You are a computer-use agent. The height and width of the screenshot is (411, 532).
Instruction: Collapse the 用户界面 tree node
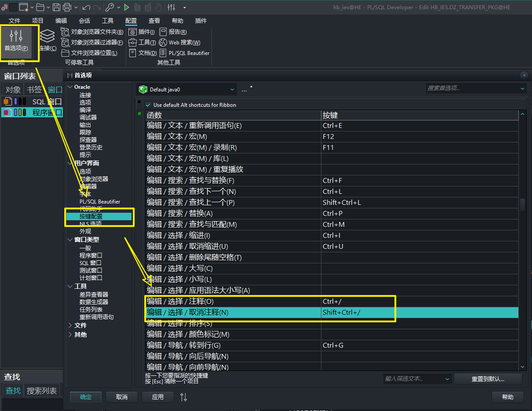[x=70, y=163]
